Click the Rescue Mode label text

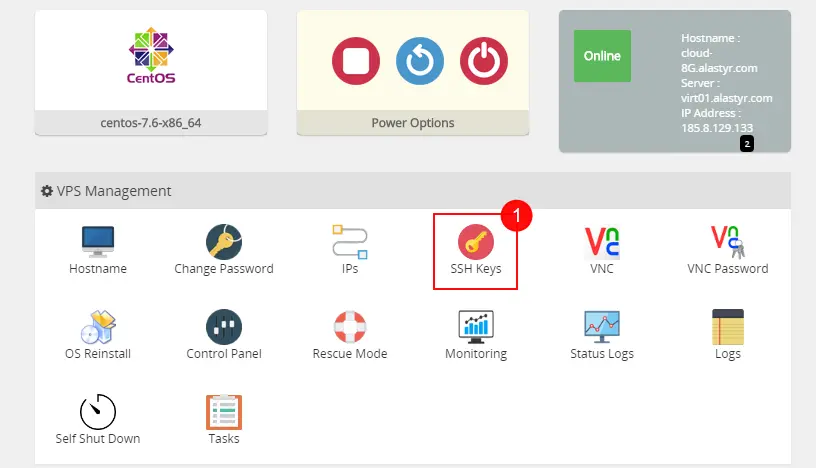click(x=350, y=353)
